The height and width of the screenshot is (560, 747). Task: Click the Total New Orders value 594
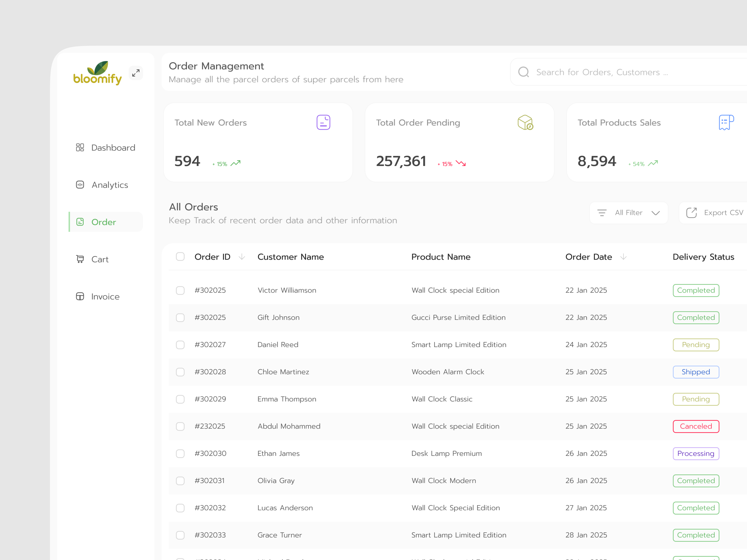(187, 161)
